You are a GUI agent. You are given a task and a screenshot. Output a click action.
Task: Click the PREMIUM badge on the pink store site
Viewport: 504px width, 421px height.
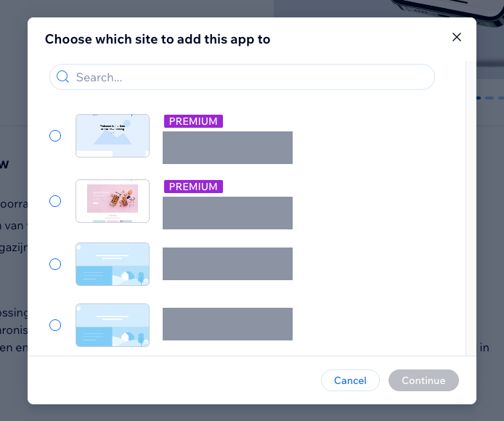coord(193,187)
